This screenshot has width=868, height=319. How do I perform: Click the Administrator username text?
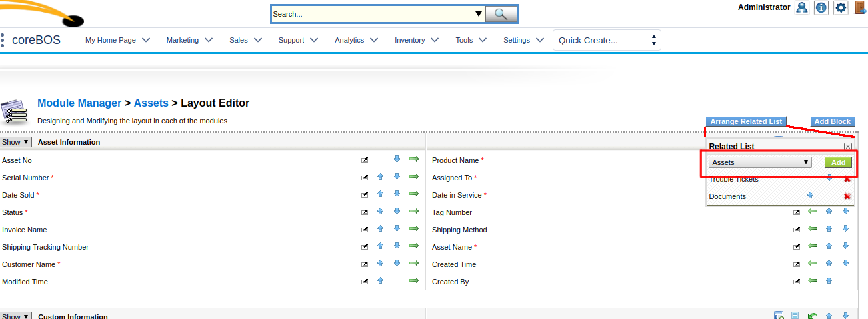tap(764, 7)
